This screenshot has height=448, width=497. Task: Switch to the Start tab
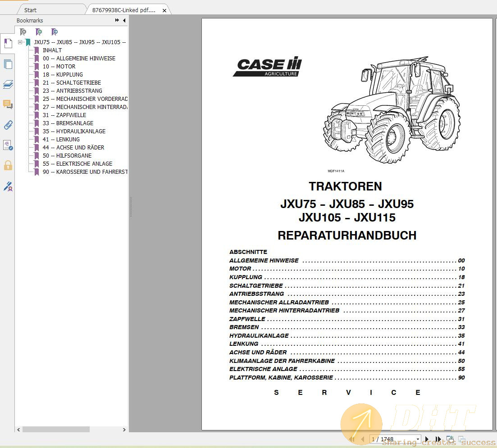[30, 9]
